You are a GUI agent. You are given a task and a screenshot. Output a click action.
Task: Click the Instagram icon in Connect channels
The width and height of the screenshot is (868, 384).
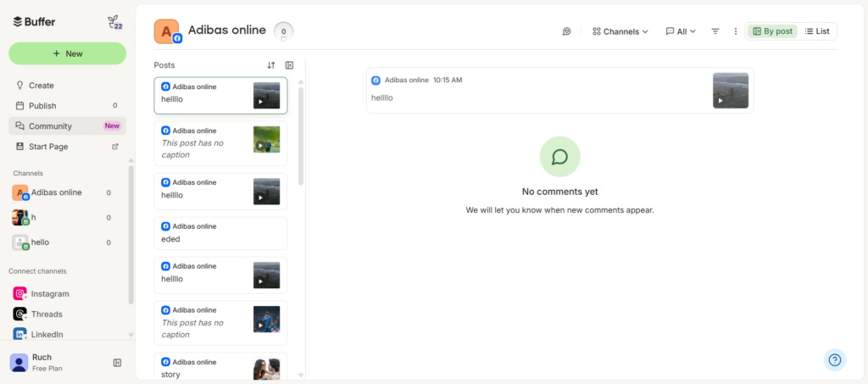[x=20, y=294]
